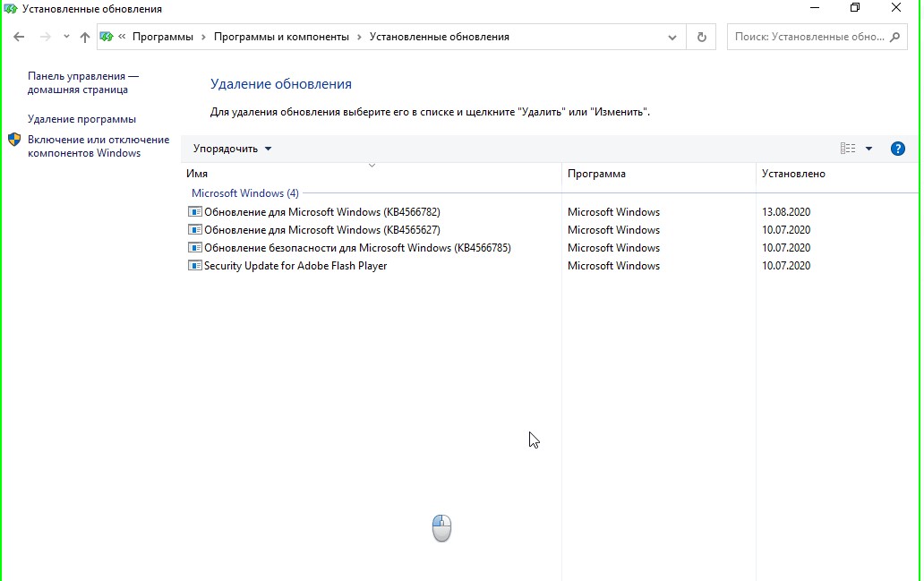Open recent locations dropdown arrow
924x581 pixels.
pyautogui.click(x=66, y=37)
